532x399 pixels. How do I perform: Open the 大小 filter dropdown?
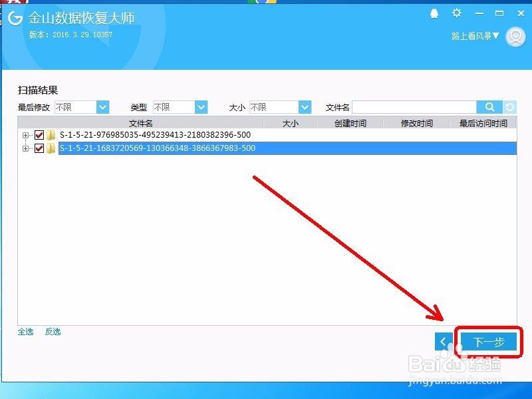303,107
